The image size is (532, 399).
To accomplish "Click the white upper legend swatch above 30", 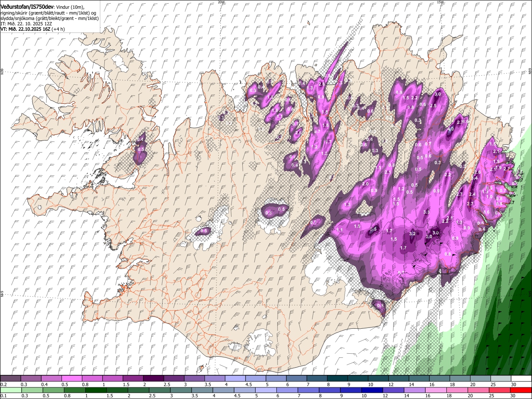I will 521,379.
